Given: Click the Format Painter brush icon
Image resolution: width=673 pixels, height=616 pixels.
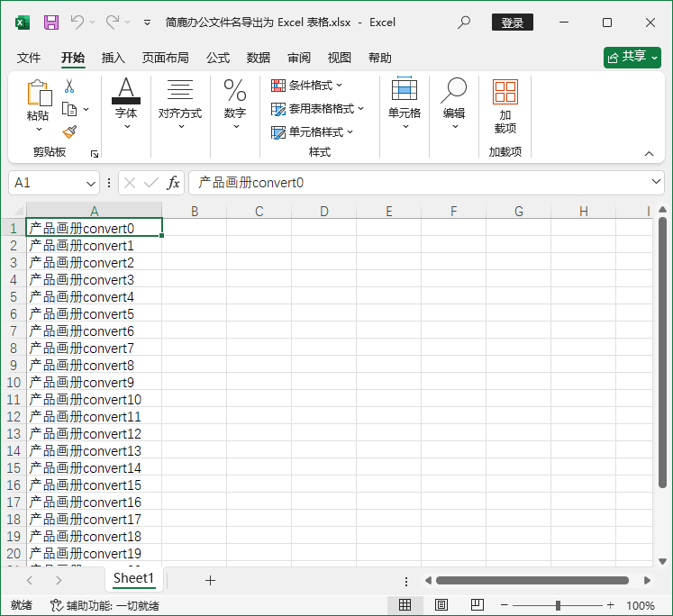Looking at the screenshot, I should coord(69,131).
